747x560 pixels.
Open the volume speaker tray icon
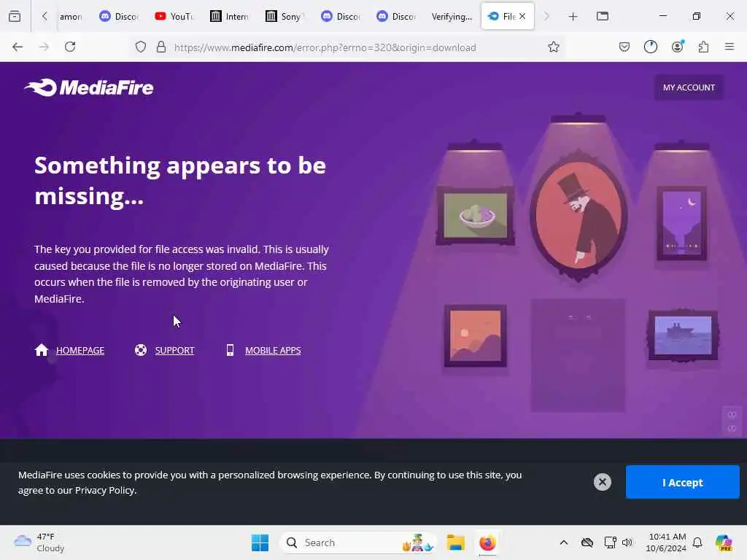[x=627, y=542]
